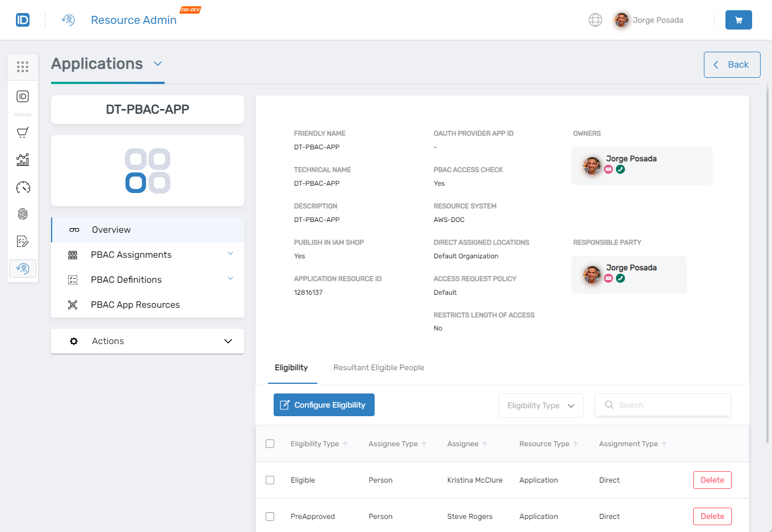Open the form editor icon in the sidebar
772x532 pixels.
pyautogui.click(x=23, y=241)
